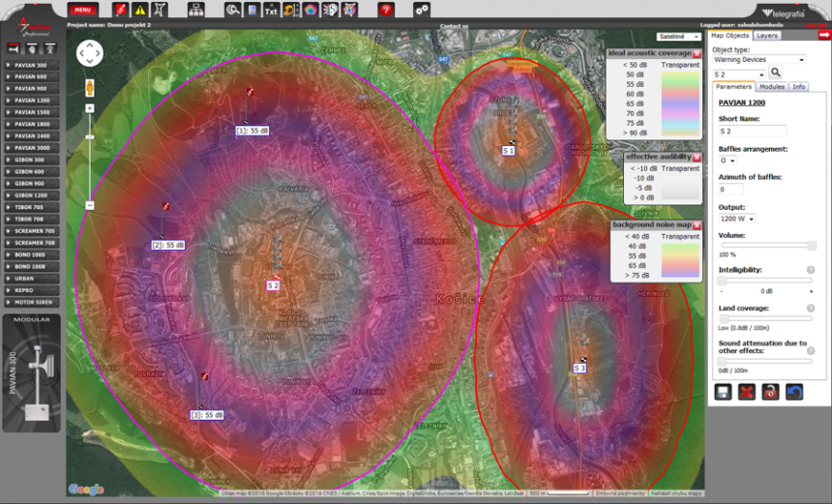Toggle the red padlock lock icon
This screenshot has width=832, height=504.
pos(770,392)
